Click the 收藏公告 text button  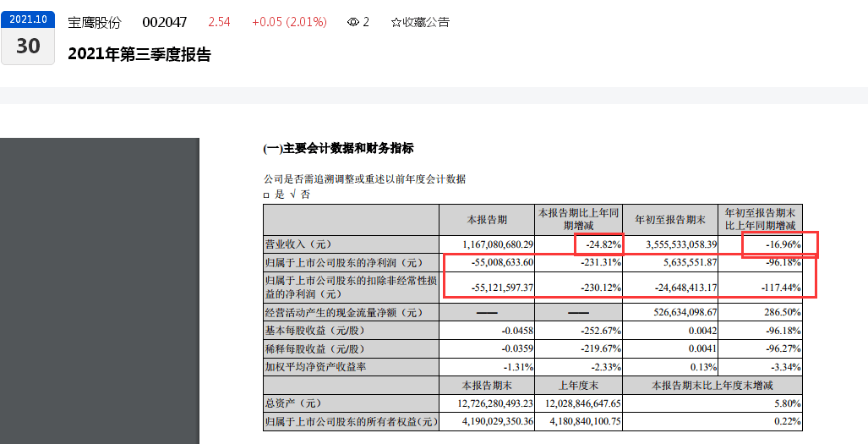pyautogui.click(x=426, y=22)
